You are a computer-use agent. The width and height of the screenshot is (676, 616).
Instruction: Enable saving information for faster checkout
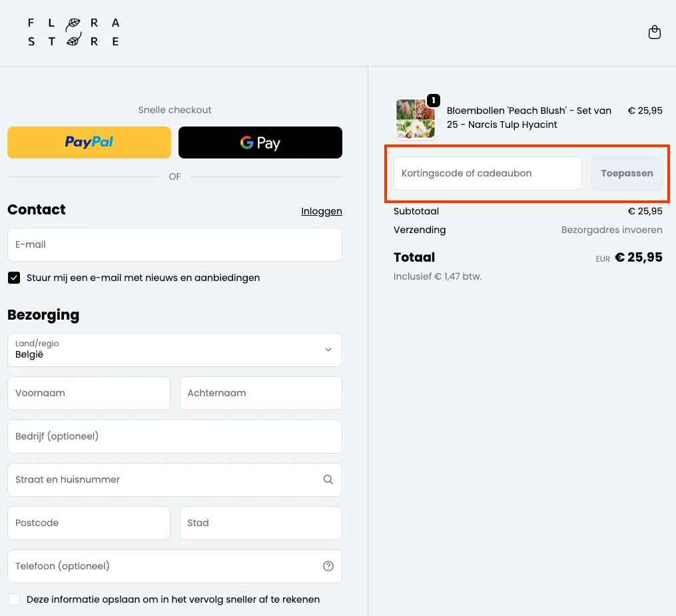point(14,599)
